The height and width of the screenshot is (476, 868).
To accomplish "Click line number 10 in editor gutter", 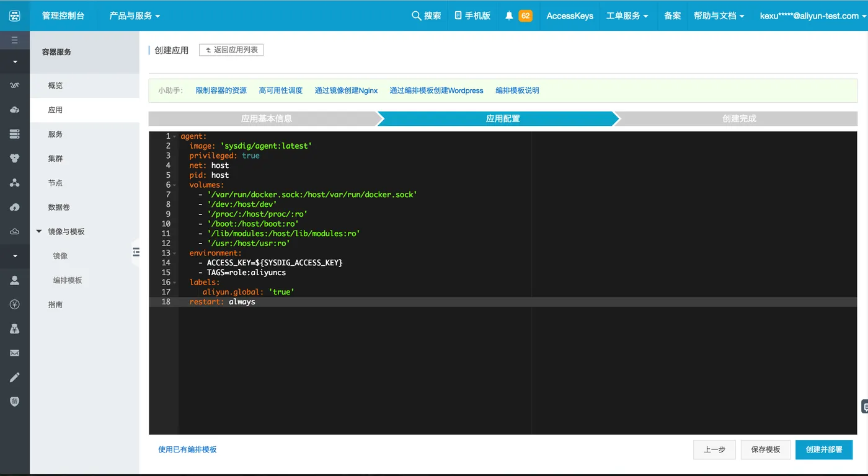I will coord(166,224).
